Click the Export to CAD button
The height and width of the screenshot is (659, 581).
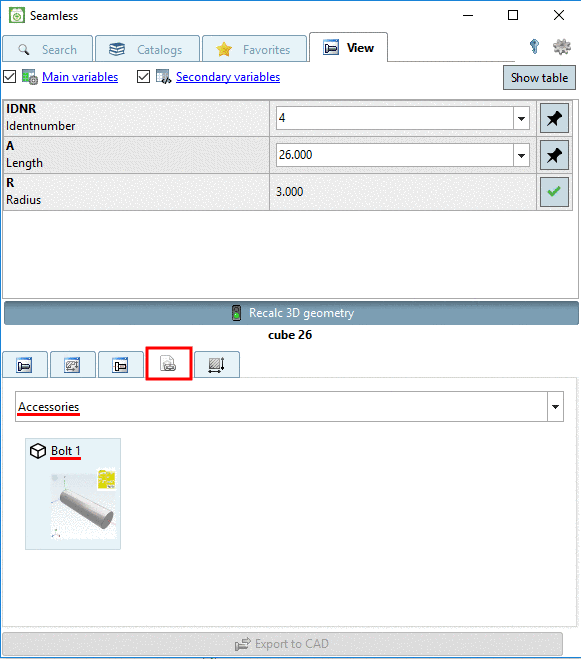coord(283,644)
